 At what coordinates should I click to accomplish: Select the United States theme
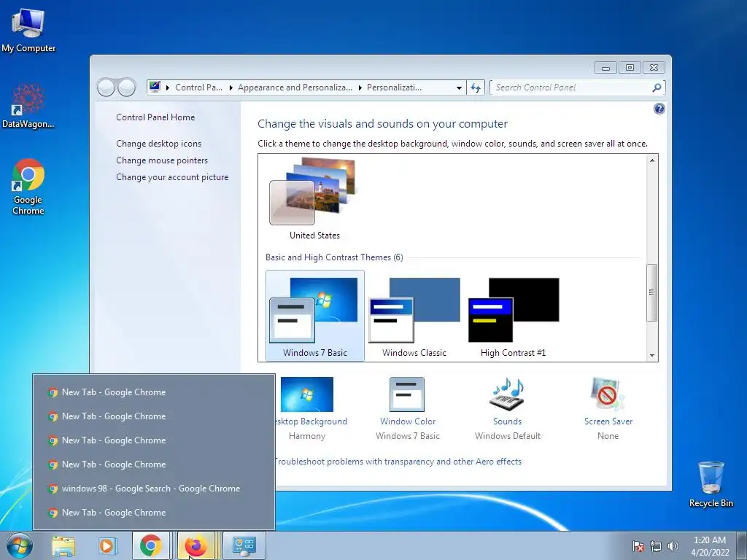314,199
